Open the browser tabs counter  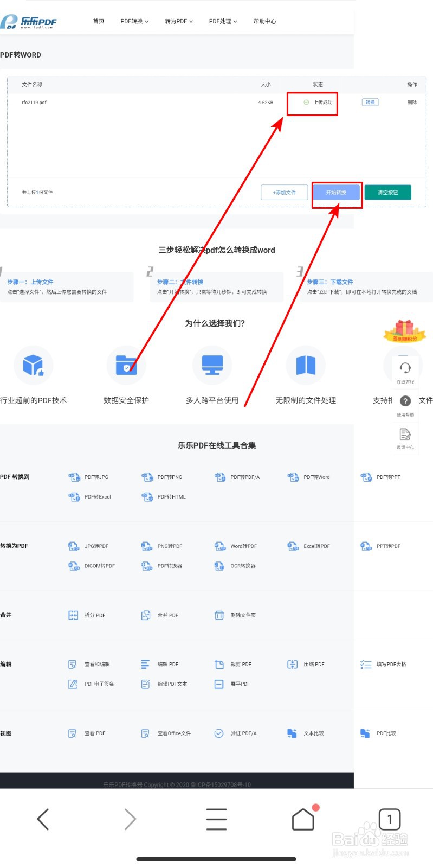[390, 819]
